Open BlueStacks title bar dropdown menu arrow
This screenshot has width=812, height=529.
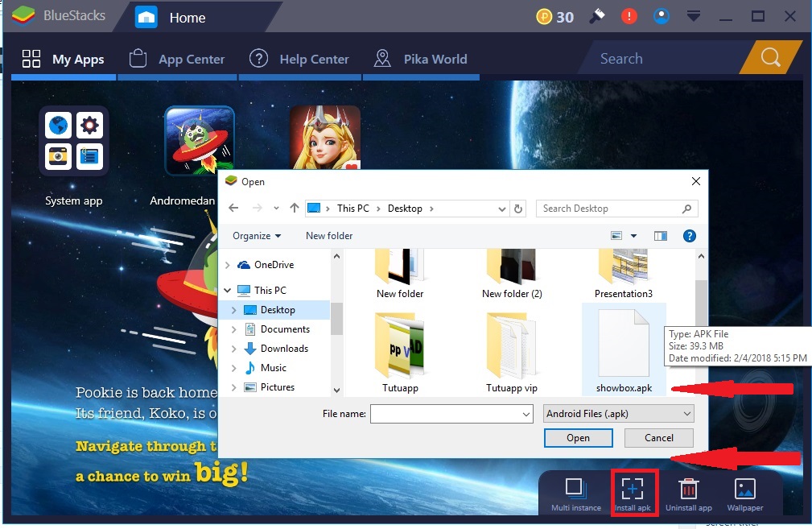point(694,16)
